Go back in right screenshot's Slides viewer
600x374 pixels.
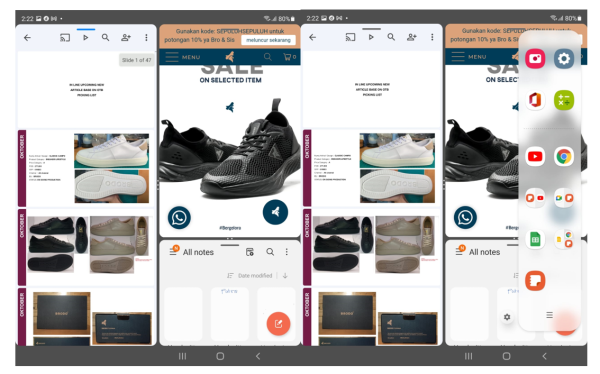click(313, 37)
